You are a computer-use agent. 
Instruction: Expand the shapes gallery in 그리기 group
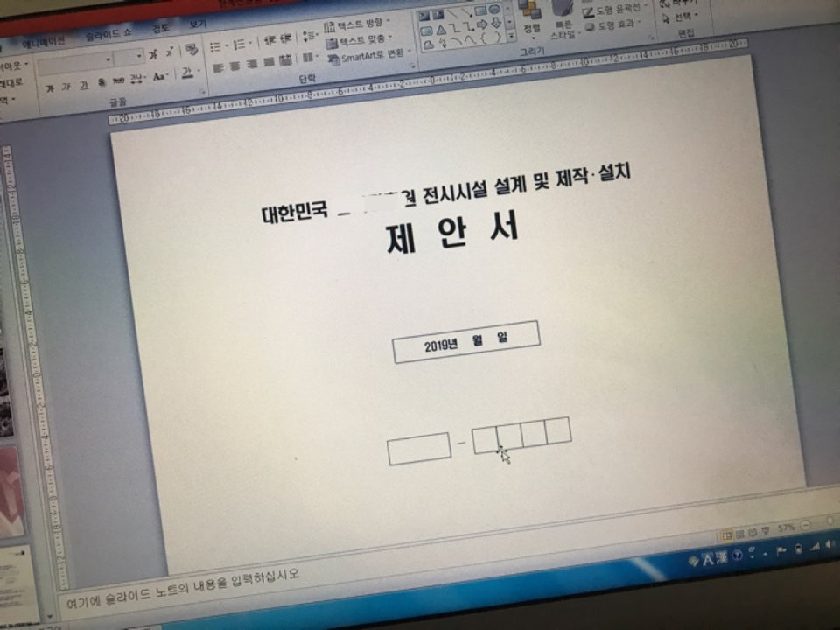tap(510, 37)
